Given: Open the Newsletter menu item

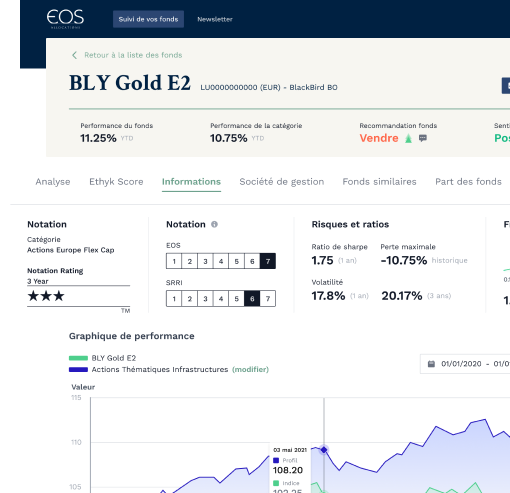Looking at the screenshot, I should [x=215, y=19].
